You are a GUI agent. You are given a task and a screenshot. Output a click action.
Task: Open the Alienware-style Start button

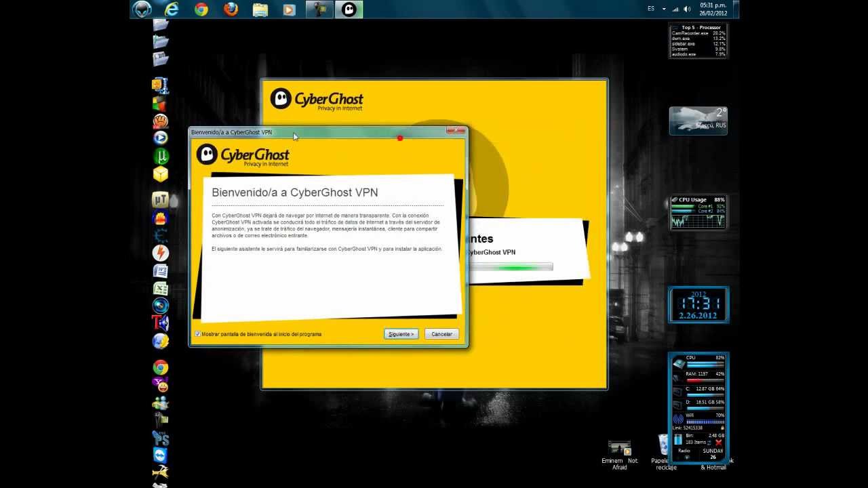click(x=142, y=9)
